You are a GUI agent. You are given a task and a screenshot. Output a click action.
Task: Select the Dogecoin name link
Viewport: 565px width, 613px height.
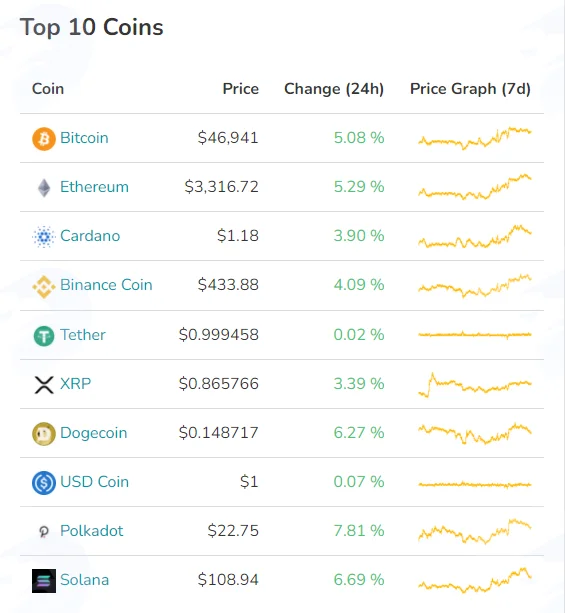93,433
